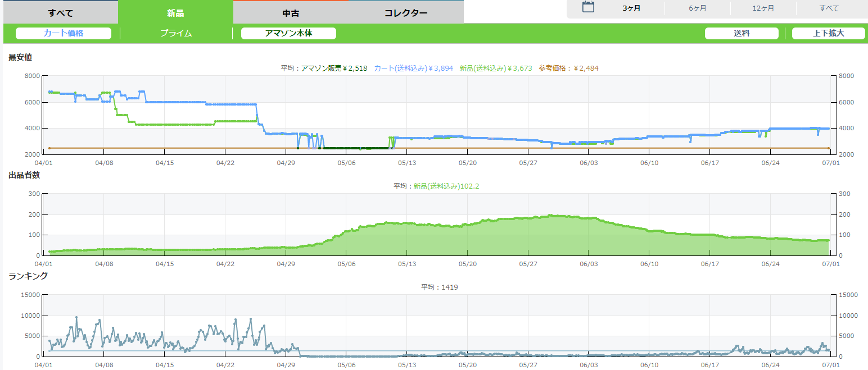Choose the 6ヶ月 time range
The height and width of the screenshot is (370, 868).
tap(697, 8)
